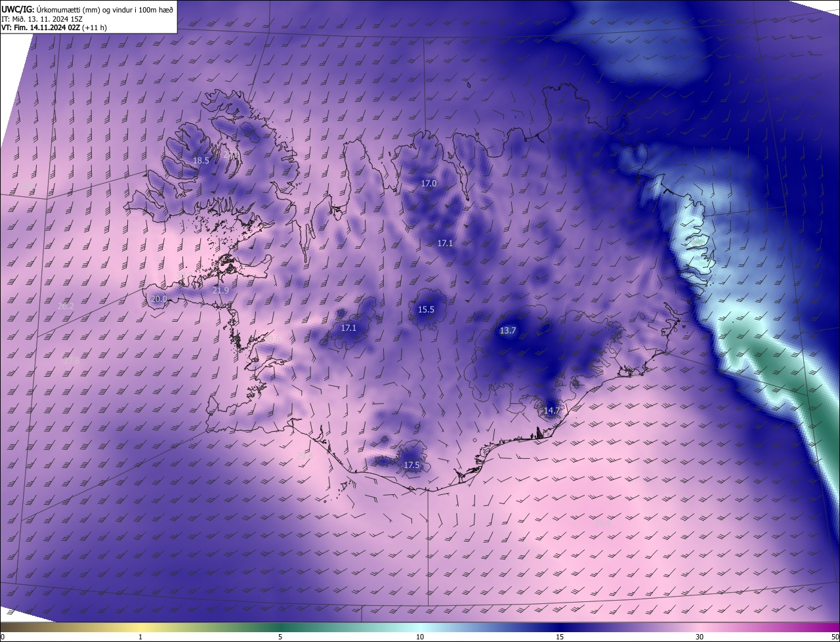Image resolution: width=840 pixels, height=642 pixels.
Task: Click the 50 label at the legend end
Action: [835, 637]
